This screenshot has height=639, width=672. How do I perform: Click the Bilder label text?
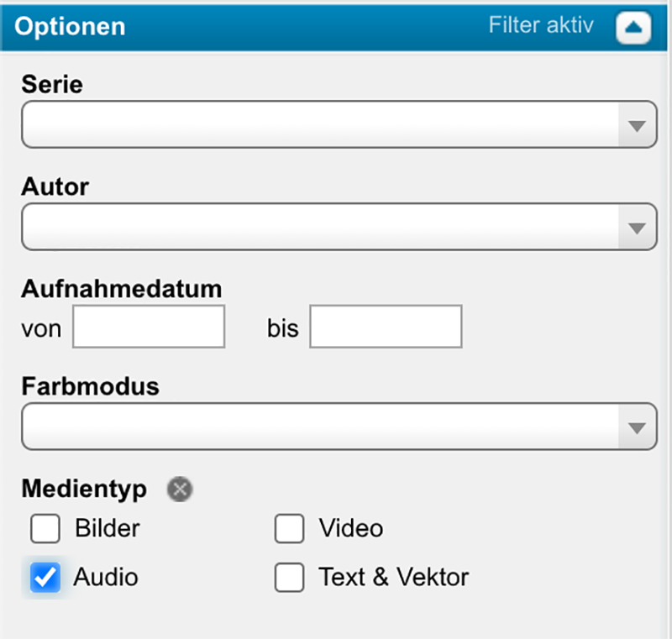click(x=108, y=529)
